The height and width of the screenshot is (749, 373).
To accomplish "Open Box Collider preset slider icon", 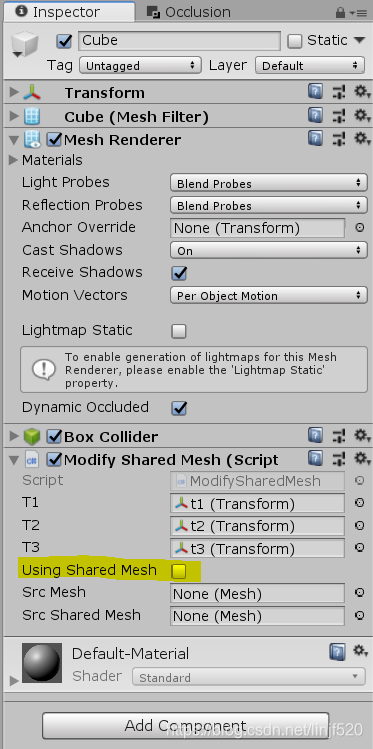I will click(x=339, y=436).
